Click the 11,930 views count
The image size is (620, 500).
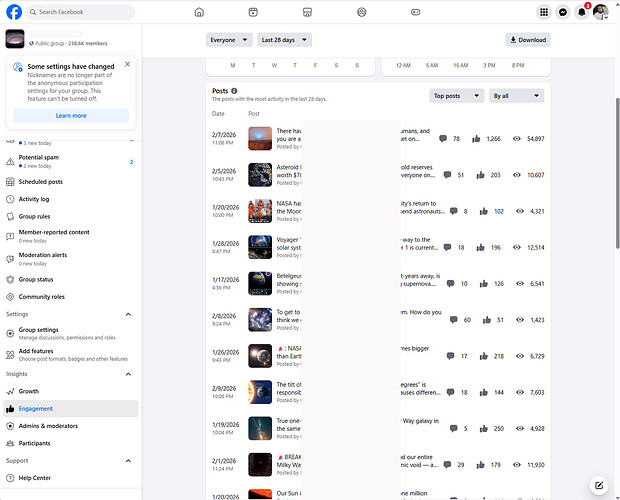(536, 465)
